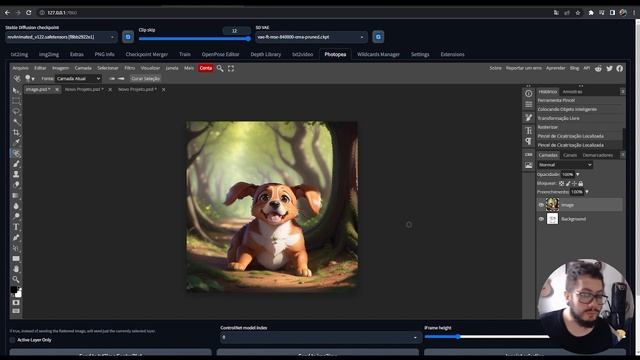Bookmark this page with the star icon
This screenshot has width=640, height=360.
point(578,13)
